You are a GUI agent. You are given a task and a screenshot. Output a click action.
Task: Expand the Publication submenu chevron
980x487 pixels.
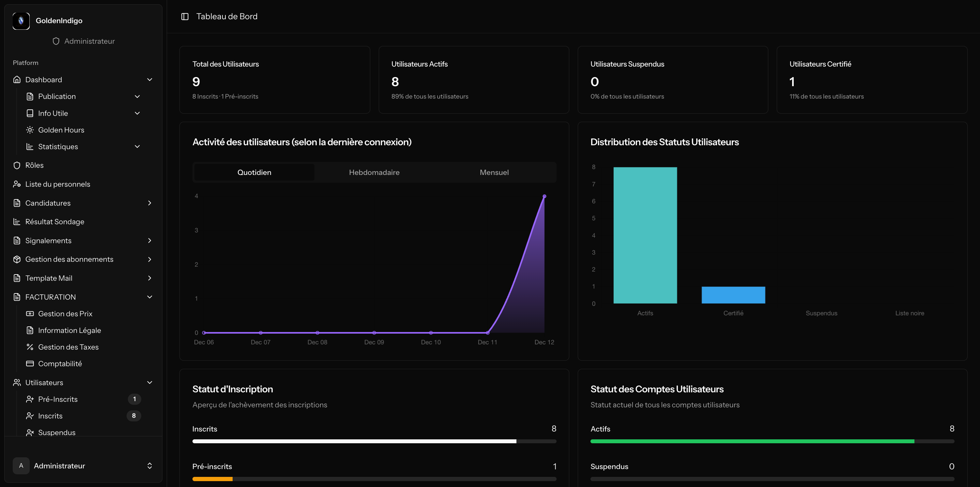pos(137,96)
